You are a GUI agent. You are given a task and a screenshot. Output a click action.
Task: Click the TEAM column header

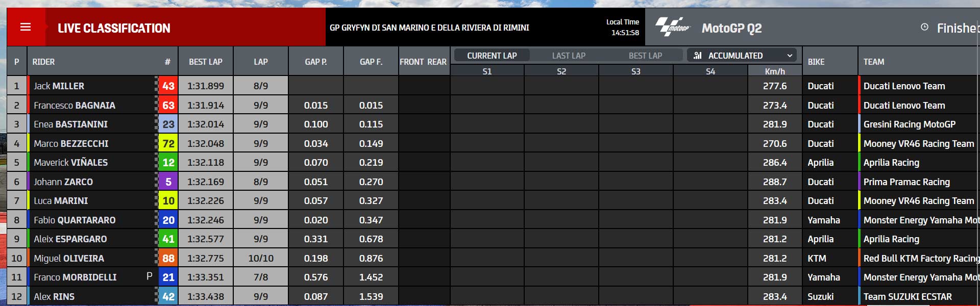874,62
